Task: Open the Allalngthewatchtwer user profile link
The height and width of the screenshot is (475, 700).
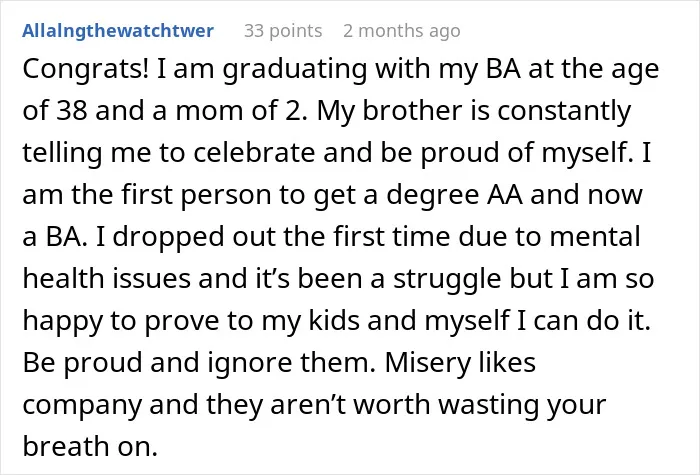Action: [118, 31]
